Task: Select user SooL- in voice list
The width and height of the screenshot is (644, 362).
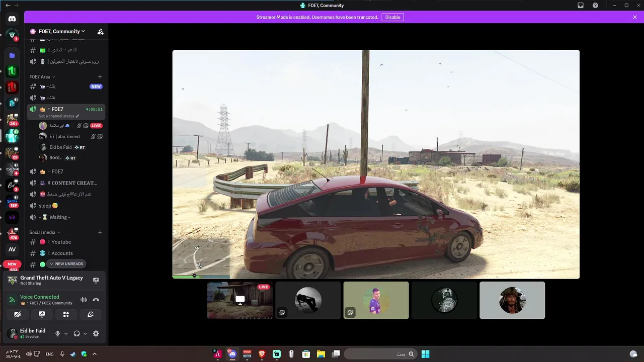Action: tap(70, 158)
